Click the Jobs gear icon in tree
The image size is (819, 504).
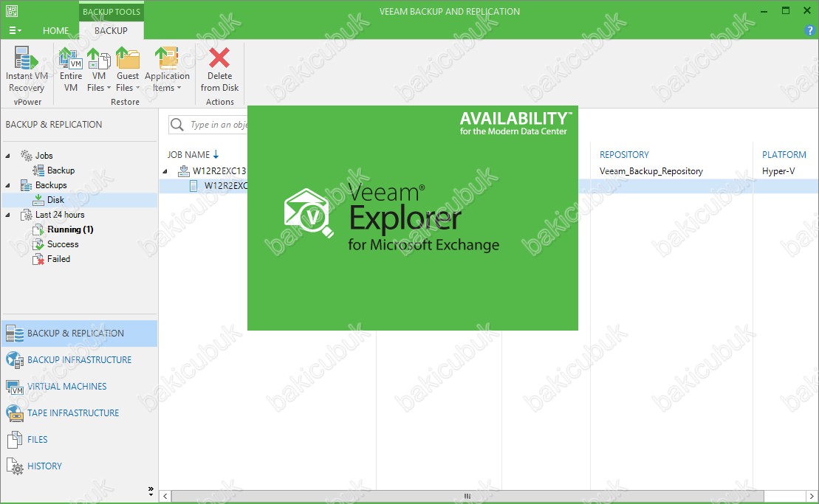pos(26,156)
